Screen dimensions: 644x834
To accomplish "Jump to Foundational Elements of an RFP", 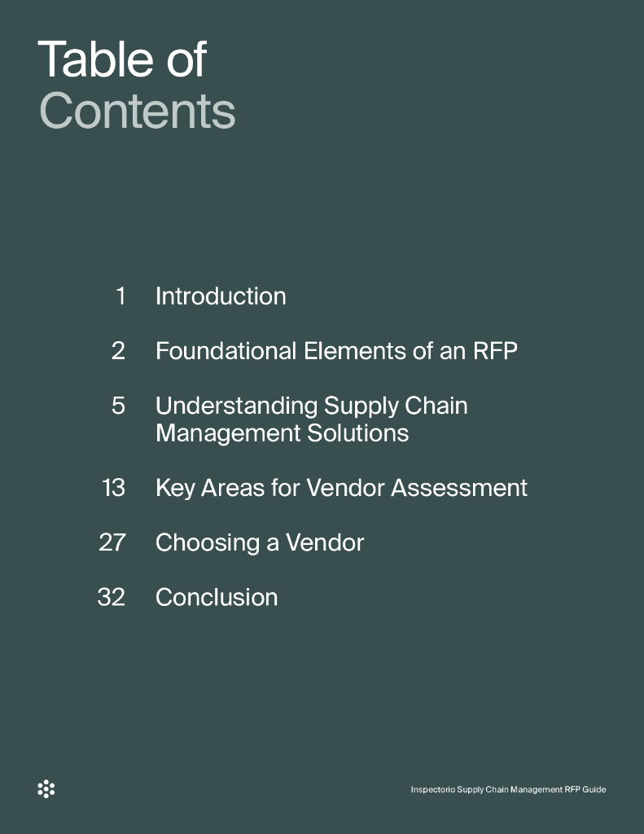I will tap(336, 351).
